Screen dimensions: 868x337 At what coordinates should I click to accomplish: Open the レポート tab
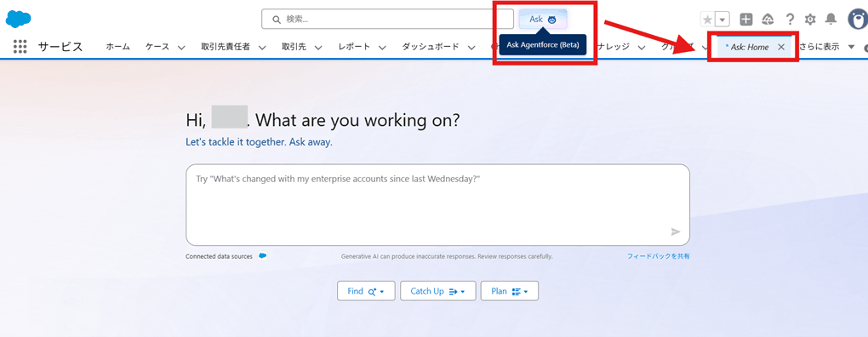click(354, 47)
